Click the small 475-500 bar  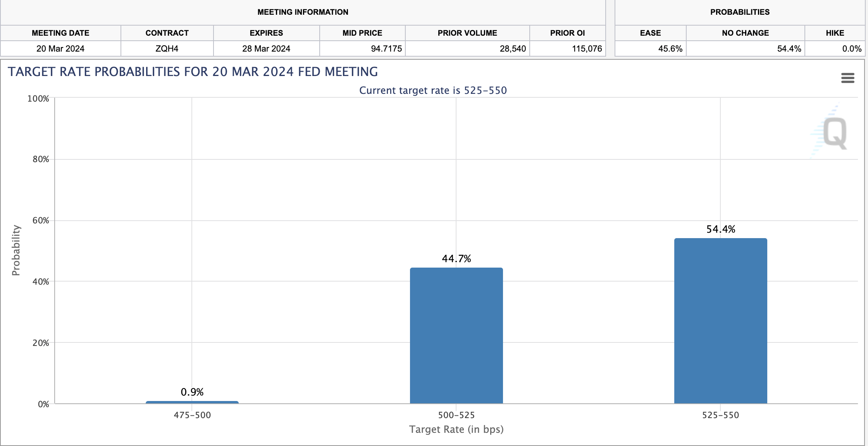tap(192, 402)
